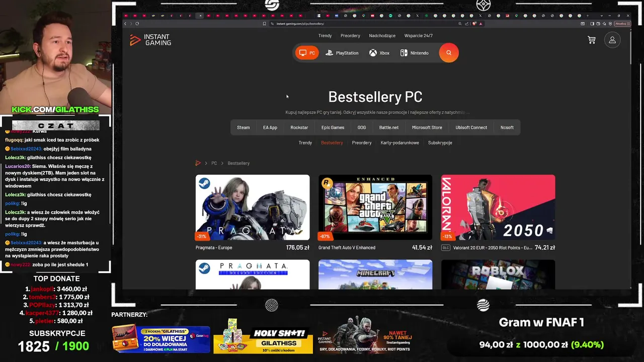Open Pragmata - Europe game thumbnail
The height and width of the screenshot is (362, 644).
(x=253, y=207)
